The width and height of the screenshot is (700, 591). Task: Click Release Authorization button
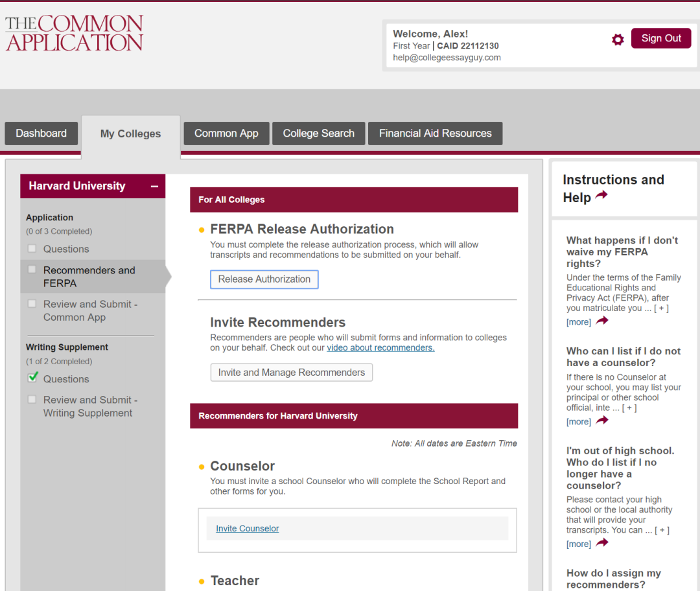264,279
